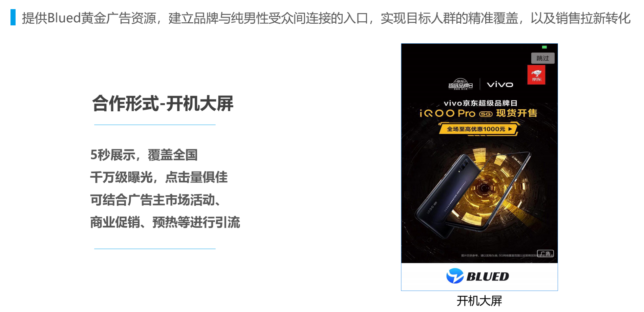
Task: Click the blue bar beside slide title
Action: (x=13, y=17)
